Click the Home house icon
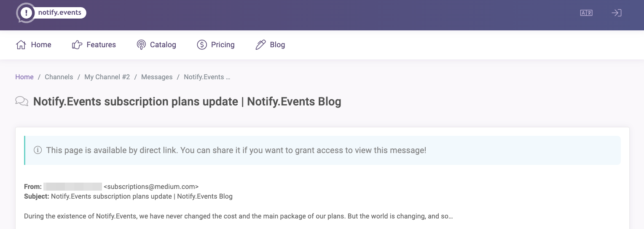Viewport: 644px width, 229px height. tap(21, 45)
